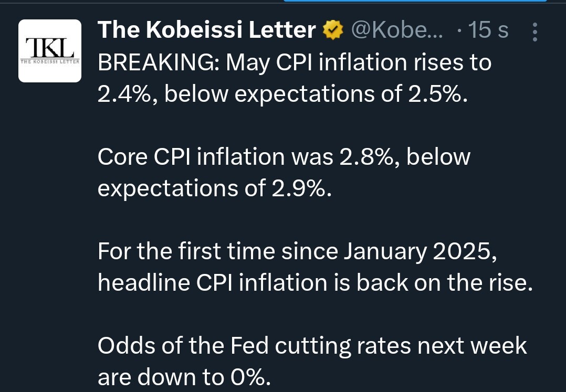Viewport: 566px width, 392px height.
Task: Click the 'expectations of 2.9%.' line
Action: 214,188
